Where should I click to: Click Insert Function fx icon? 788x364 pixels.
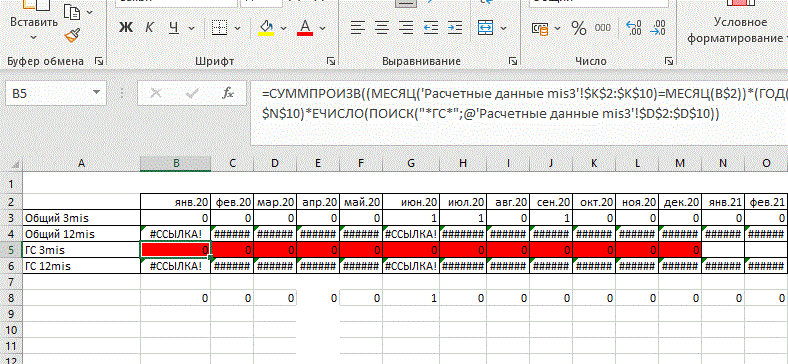[x=228, y=93]
